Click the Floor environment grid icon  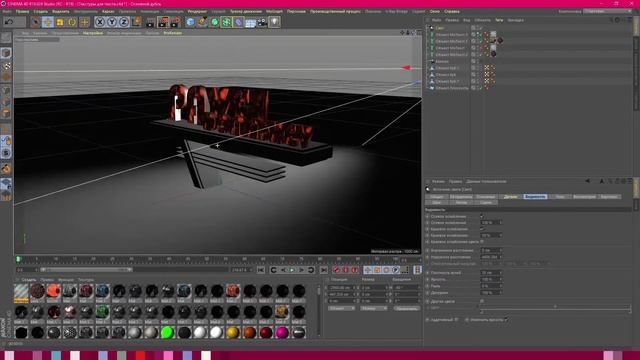click(250, 22)
